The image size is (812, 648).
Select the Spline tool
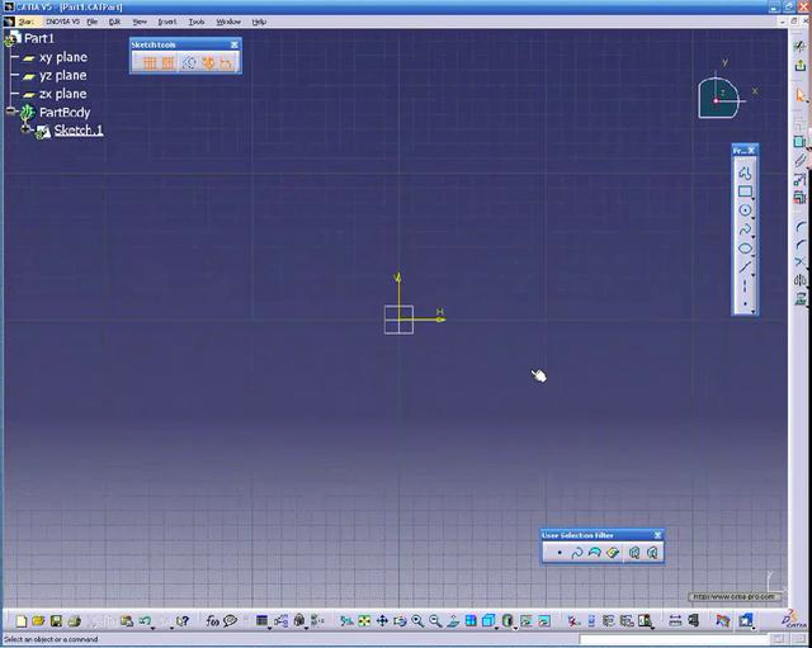[745, 229]
